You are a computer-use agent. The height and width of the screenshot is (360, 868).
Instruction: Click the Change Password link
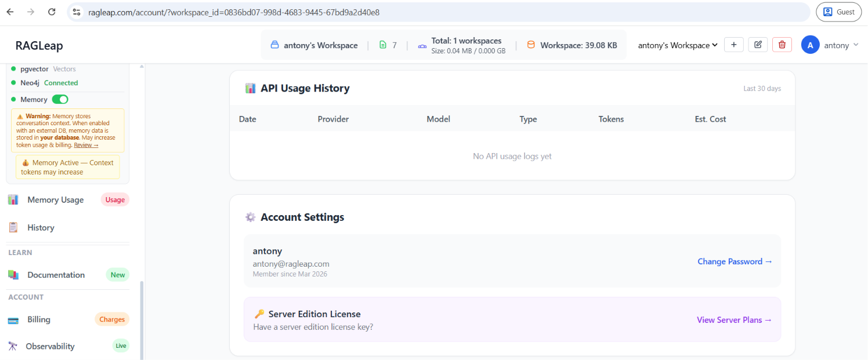pos(735,261)
